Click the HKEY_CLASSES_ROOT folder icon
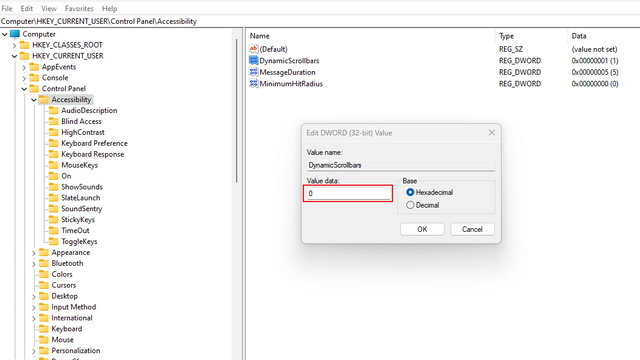The height and width of the screenshot is (360, 640). click(25, 45)
